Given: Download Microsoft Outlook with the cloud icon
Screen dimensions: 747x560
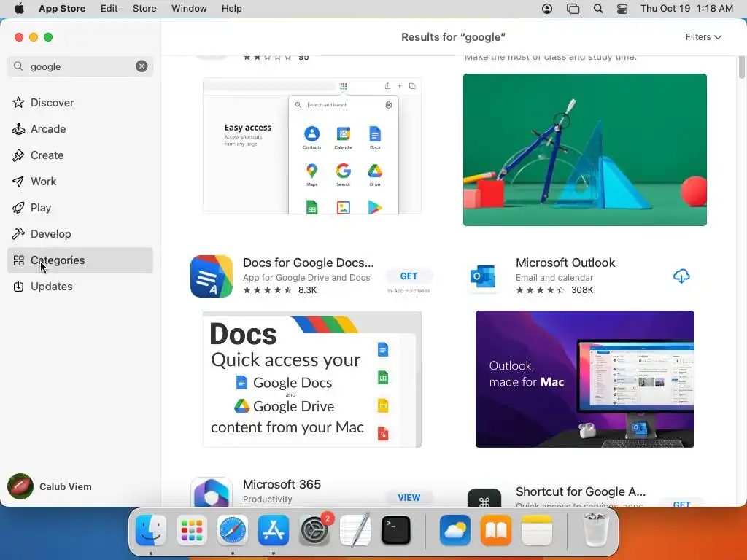Looking at the screenshot, I should pyautogui.click(x=681, y=276).
